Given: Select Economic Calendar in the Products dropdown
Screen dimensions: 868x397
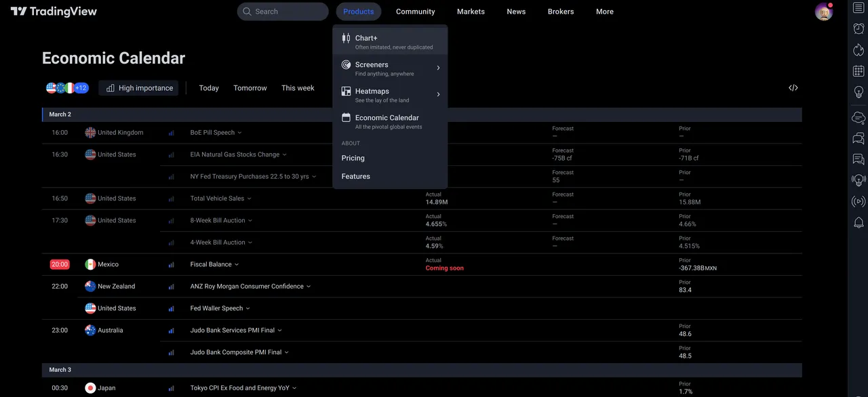Looking at the screenshot, I should [390, 121].
